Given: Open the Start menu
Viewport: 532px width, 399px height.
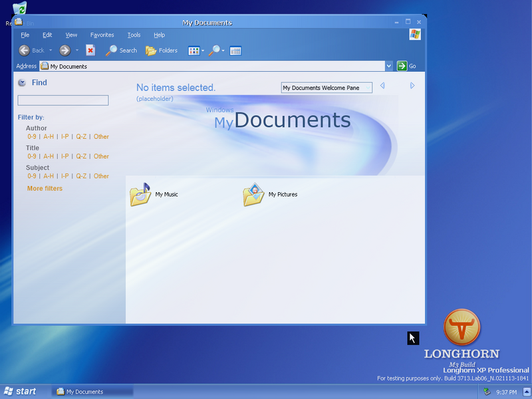Looking at the screenshot, I should coord(20,392).
